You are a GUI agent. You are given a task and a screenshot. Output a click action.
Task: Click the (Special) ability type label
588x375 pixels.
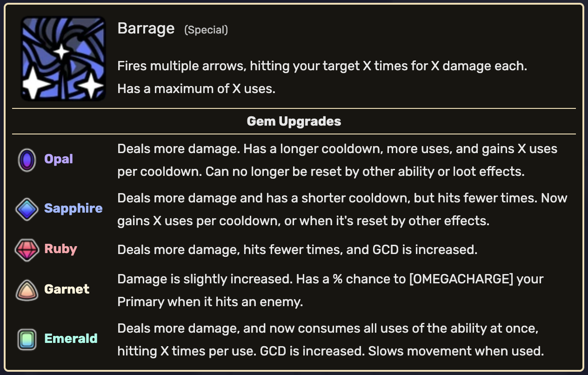[x=206, y=30]
